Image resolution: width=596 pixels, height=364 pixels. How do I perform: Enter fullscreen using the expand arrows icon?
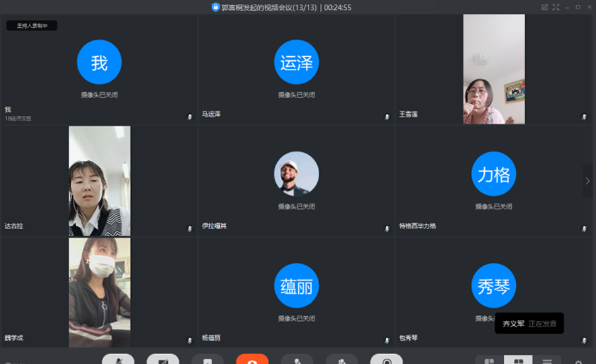(x=556, y=7)
